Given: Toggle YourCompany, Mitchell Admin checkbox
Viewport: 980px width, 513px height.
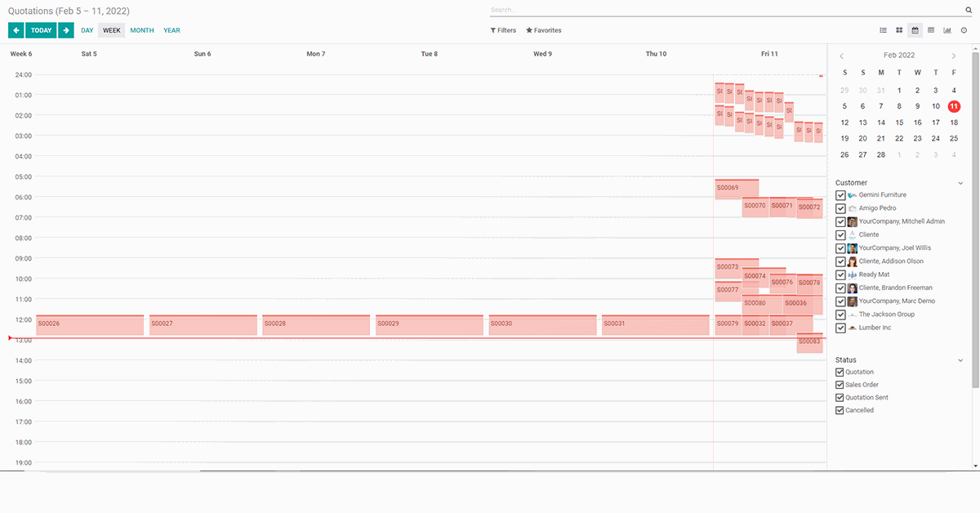Looking at the screenshot, I should pos(840,221).
